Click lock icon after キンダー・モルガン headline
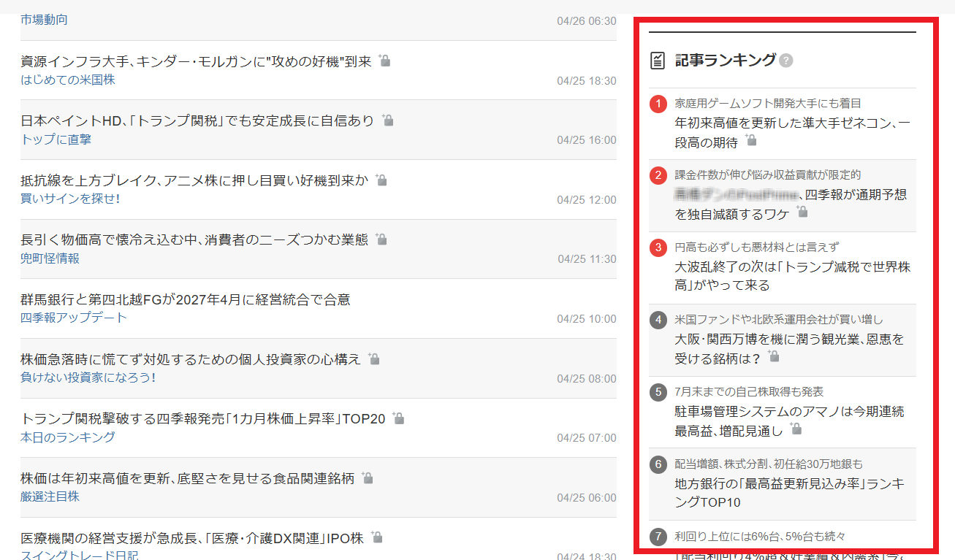The image size is (955, 560). click(384, 61)
